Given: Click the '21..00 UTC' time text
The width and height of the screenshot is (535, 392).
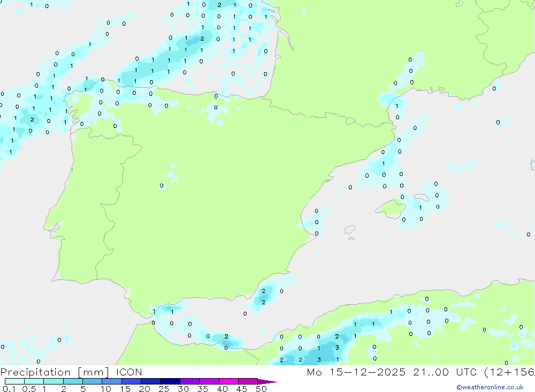Looking at the screenshot, I should pos(445,372).
